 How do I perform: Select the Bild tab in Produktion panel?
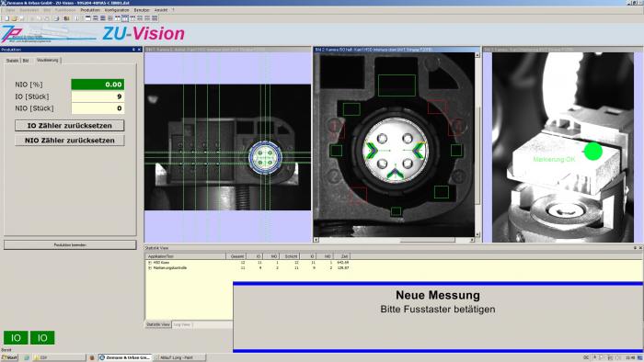[x=26, y=61]
